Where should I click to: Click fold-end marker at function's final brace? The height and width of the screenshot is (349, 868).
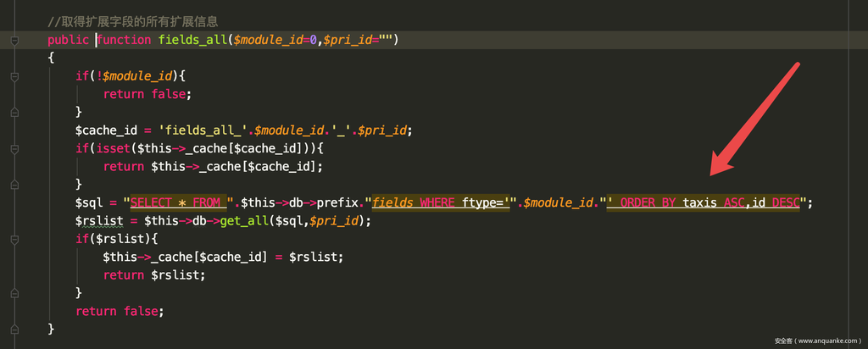coord(14,329)
